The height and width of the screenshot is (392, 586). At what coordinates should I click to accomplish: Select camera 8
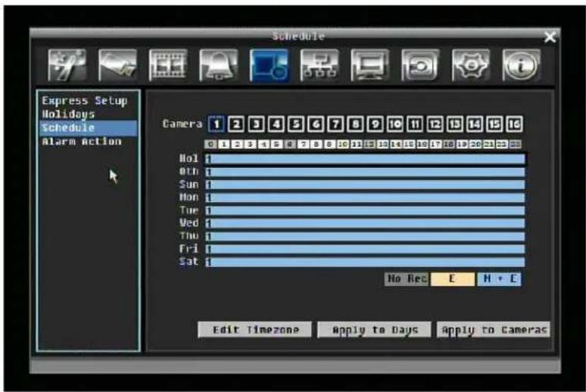pos(355,124)
